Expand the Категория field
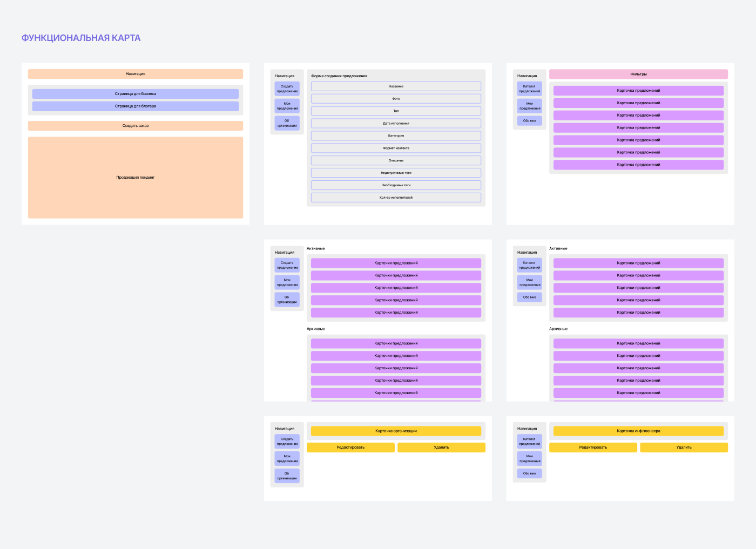 pos(396,136)
